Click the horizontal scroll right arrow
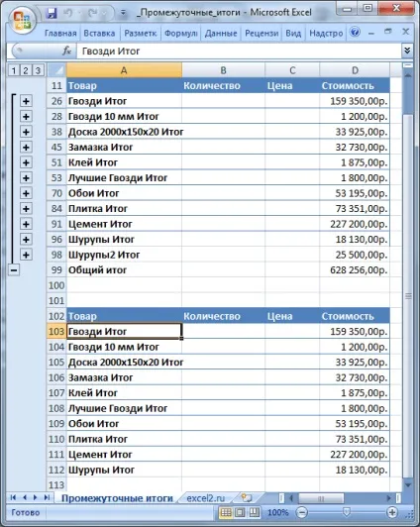Screen dimensions: 420x527 (x=388, y=498)
